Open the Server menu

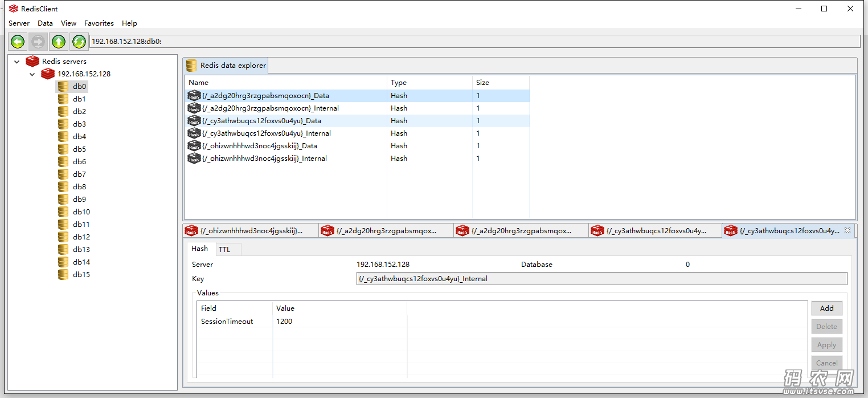(x=19, y=23)
